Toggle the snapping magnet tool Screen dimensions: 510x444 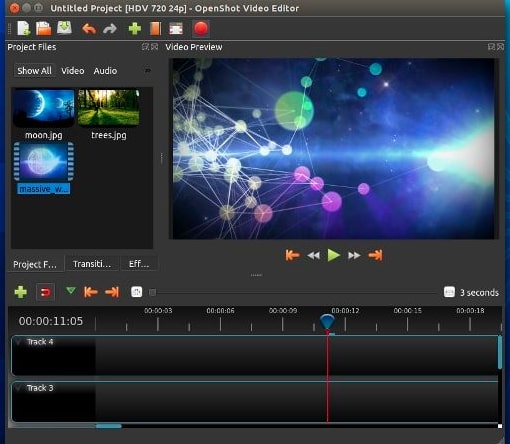click(x=45, y=292)
